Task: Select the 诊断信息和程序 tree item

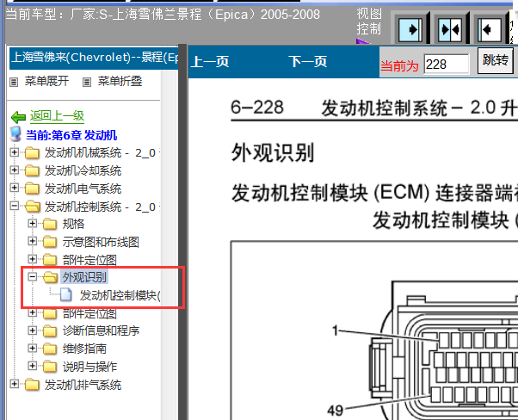Action: pos(101,330)
